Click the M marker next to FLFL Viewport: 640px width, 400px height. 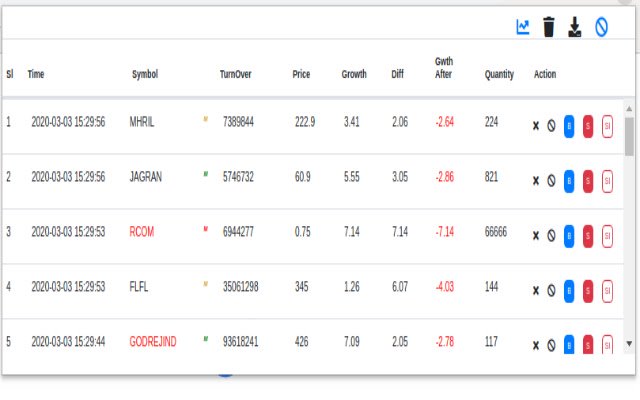(206, 284)
